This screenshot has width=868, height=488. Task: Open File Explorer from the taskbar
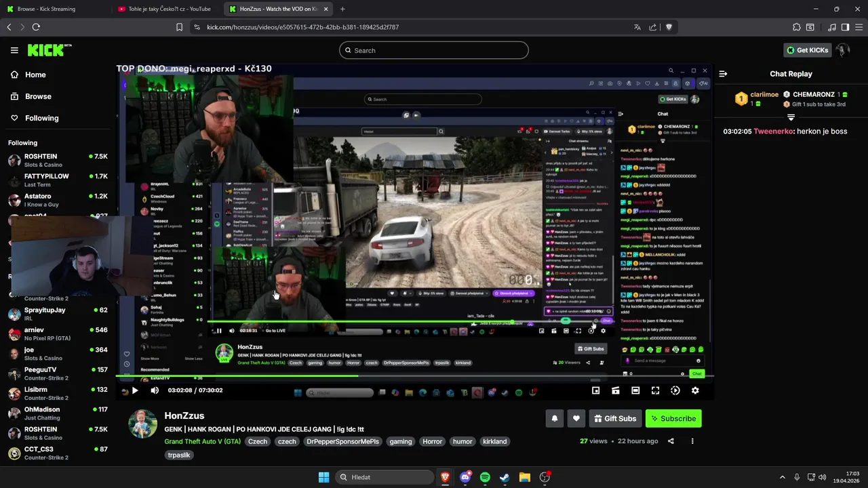[x=525, y=477]
